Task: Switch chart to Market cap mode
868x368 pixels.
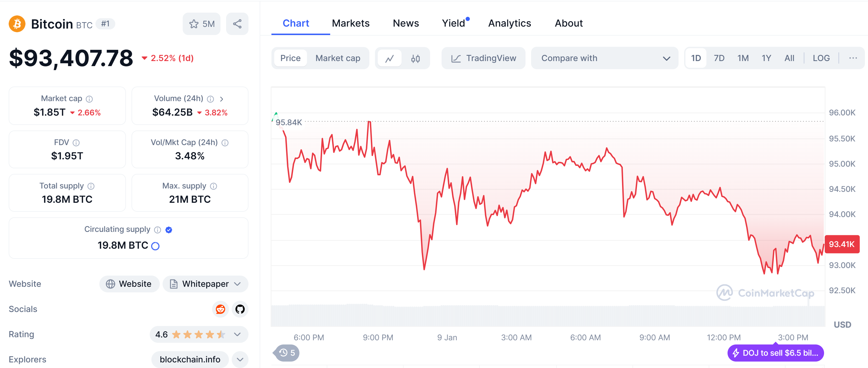Action: 338,58
